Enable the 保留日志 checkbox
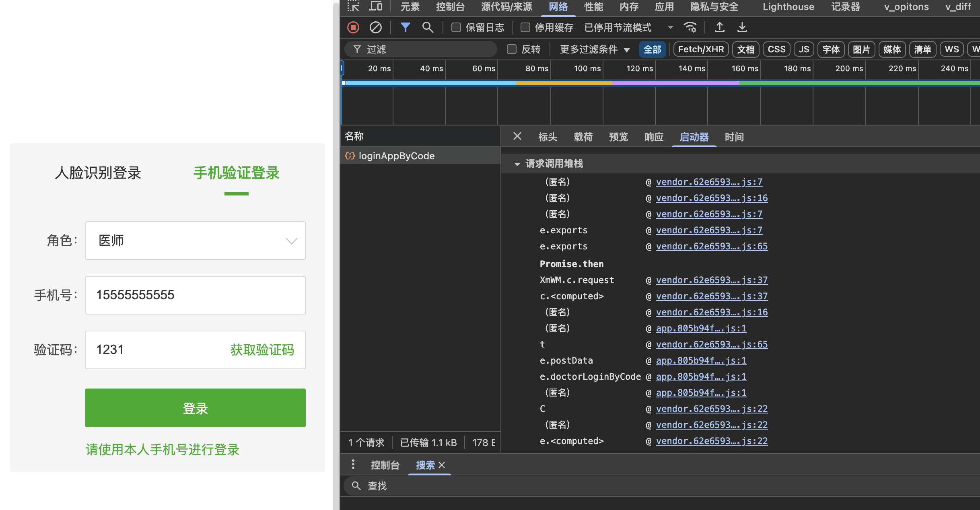 pos(456,27)
